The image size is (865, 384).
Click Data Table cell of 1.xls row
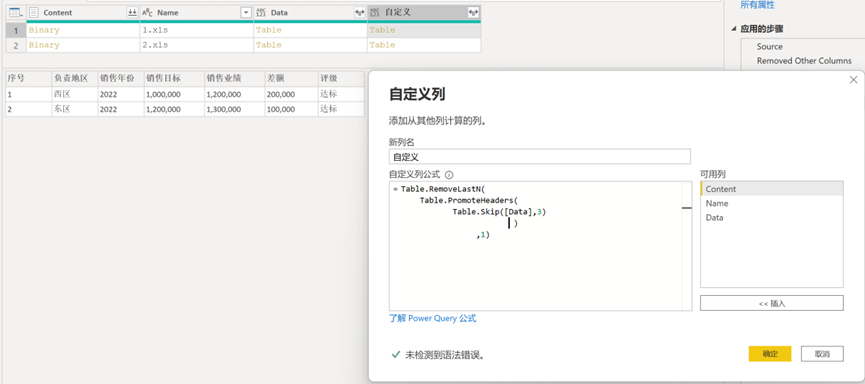310,30
